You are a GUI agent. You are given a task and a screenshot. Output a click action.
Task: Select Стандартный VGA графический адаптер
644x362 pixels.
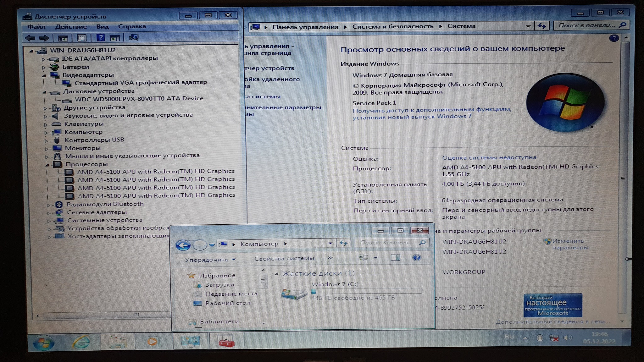click(141, 82)
